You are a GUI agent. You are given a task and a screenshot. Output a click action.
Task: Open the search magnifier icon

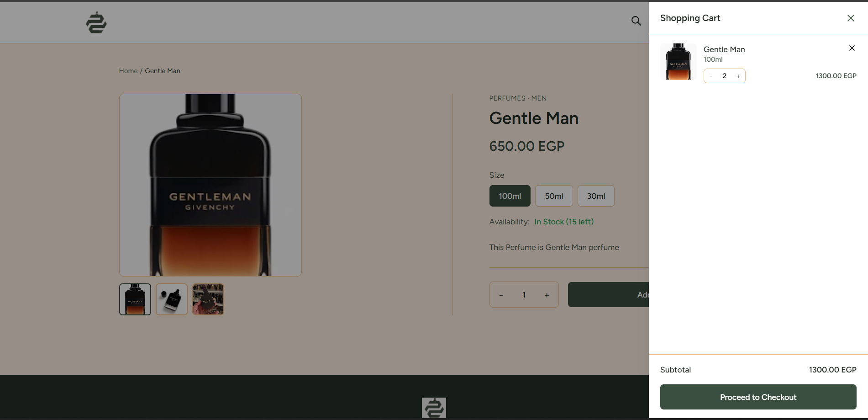tap(636, 21)
